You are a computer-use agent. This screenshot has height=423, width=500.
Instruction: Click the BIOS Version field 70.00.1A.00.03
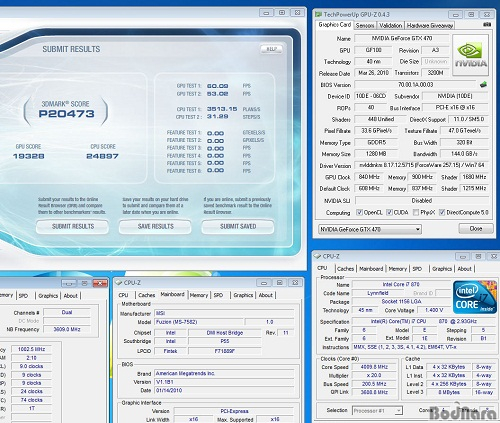point(415,85)
